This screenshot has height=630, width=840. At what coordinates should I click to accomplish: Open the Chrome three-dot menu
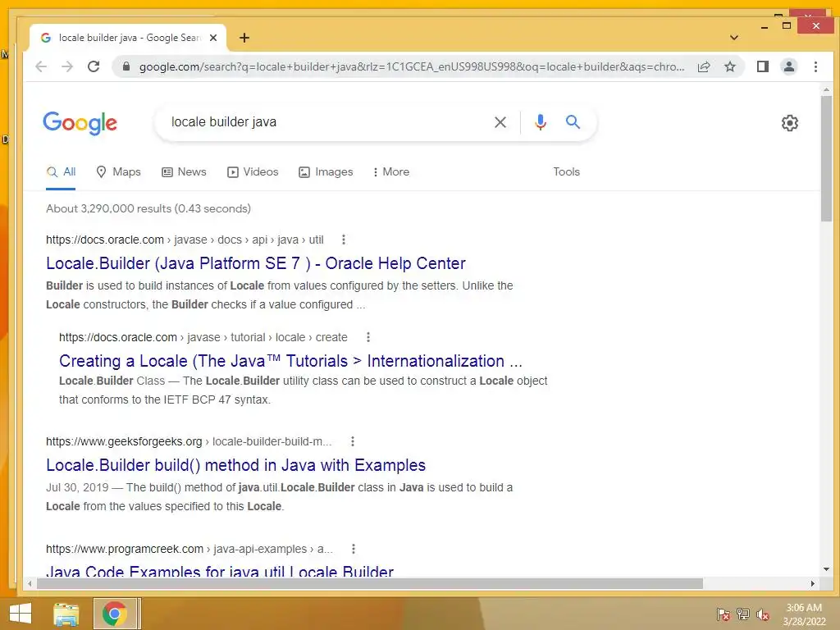point(815,66)
